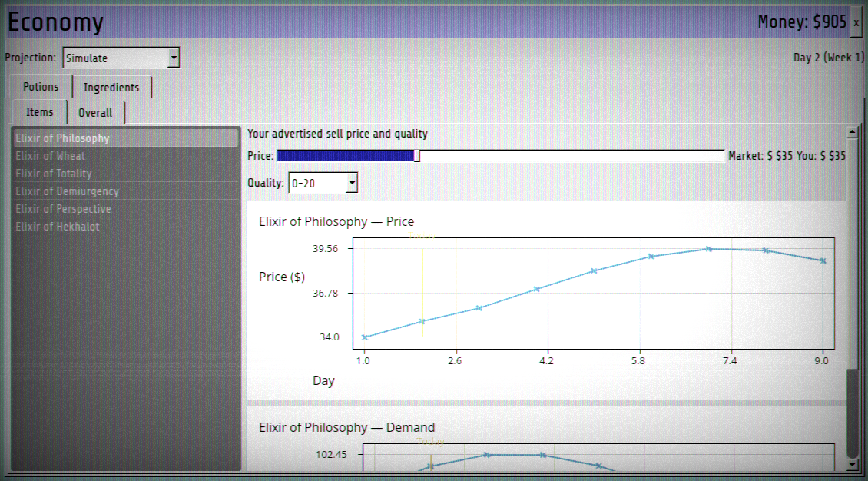Click the Money: $905 display
Image resolution: width=868 pixels, height=481 pixels.
[802, 22]
